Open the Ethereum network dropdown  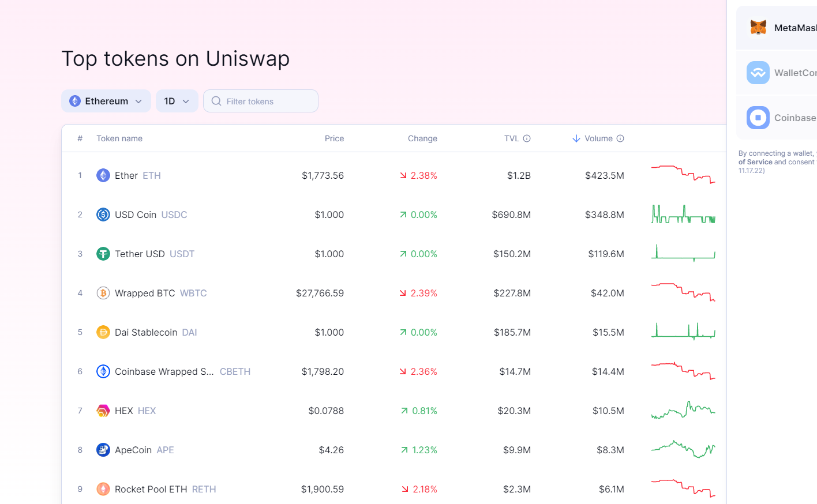coord(106,101)
